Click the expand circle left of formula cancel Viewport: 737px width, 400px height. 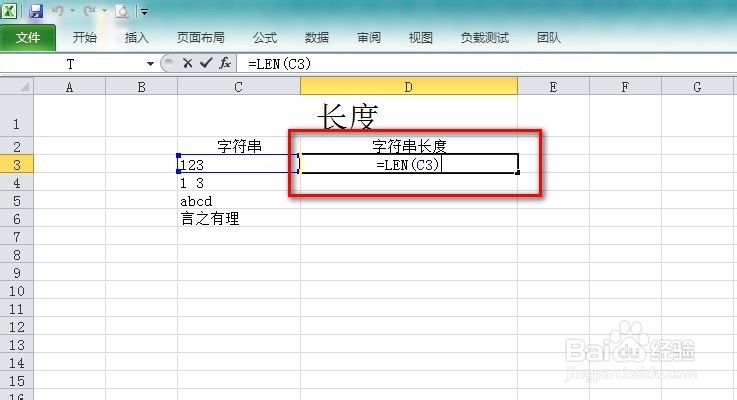point(167,63)
